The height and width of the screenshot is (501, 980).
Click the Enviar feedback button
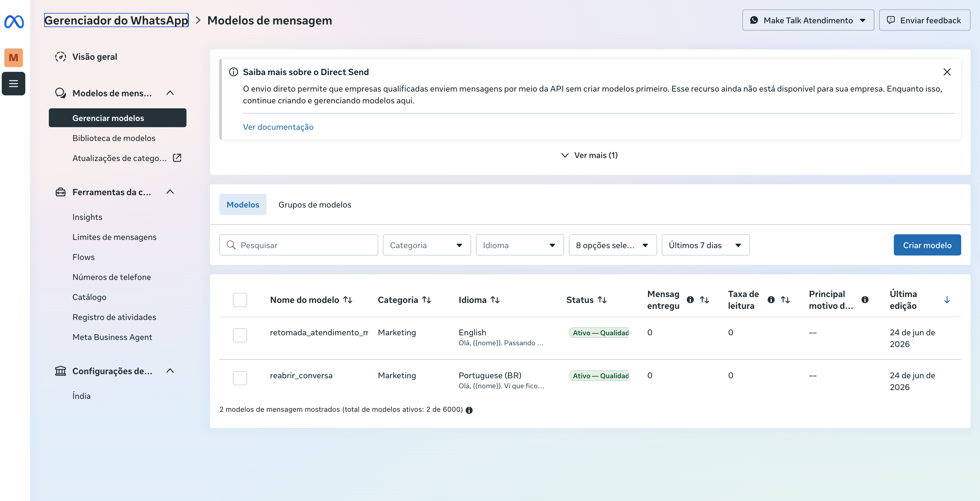point(924,20)
